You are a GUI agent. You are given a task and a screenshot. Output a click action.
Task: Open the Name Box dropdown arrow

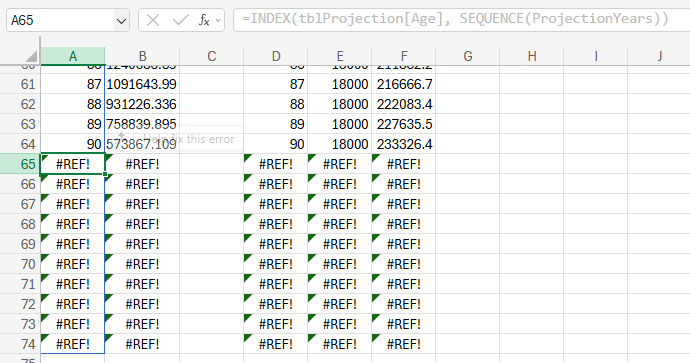(121, 21)
